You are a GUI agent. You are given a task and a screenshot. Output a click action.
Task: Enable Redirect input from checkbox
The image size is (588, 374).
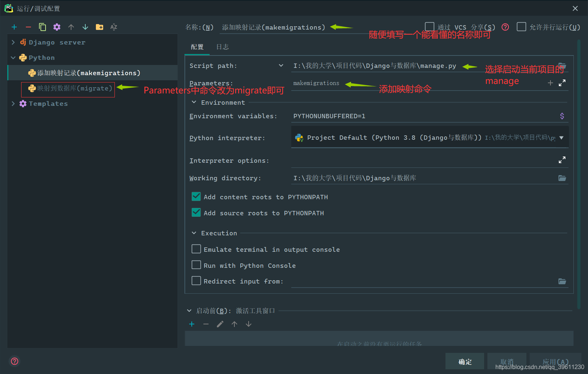(x=196, y=281)
